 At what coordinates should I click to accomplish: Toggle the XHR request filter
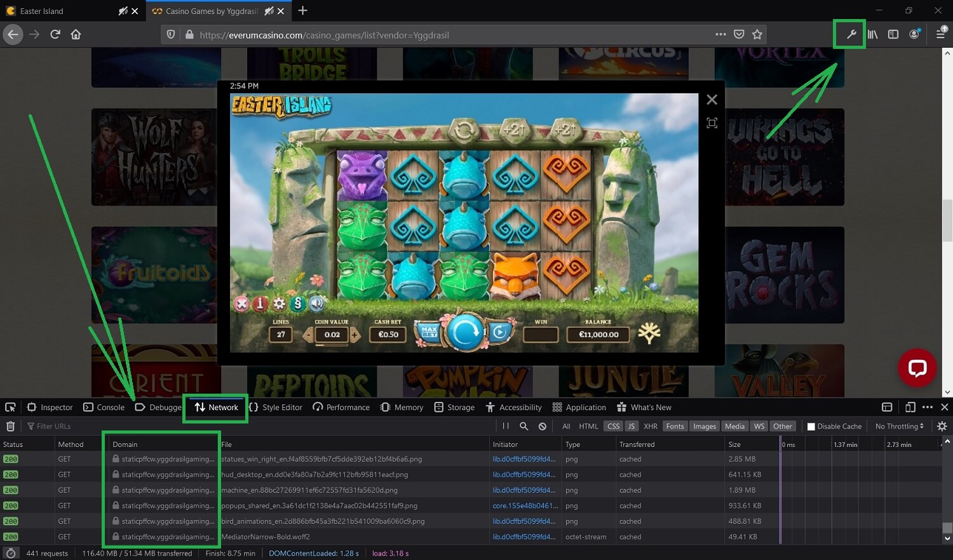651,426
